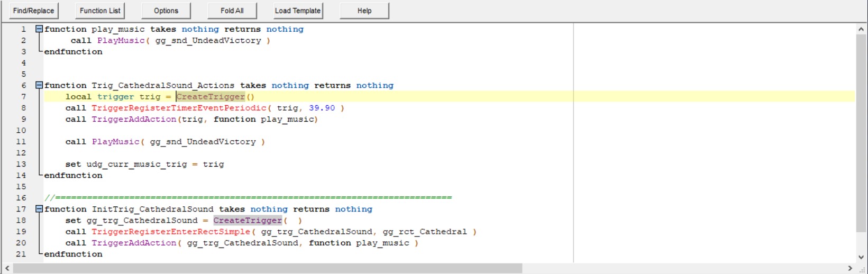
Task: Click udg_curr_music_trig variable on line 13
Action: (136, 164)
